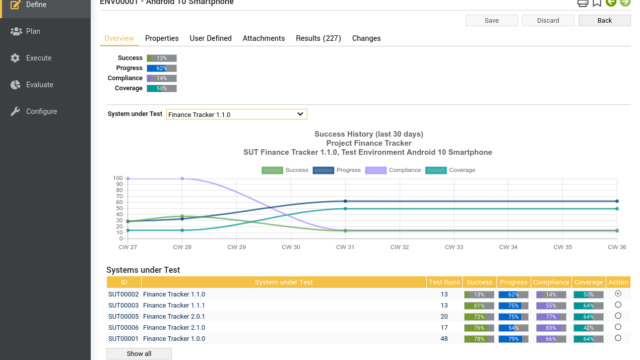Click the CW 28 Compliance data point
640x360 pixels.
[182, 178]
